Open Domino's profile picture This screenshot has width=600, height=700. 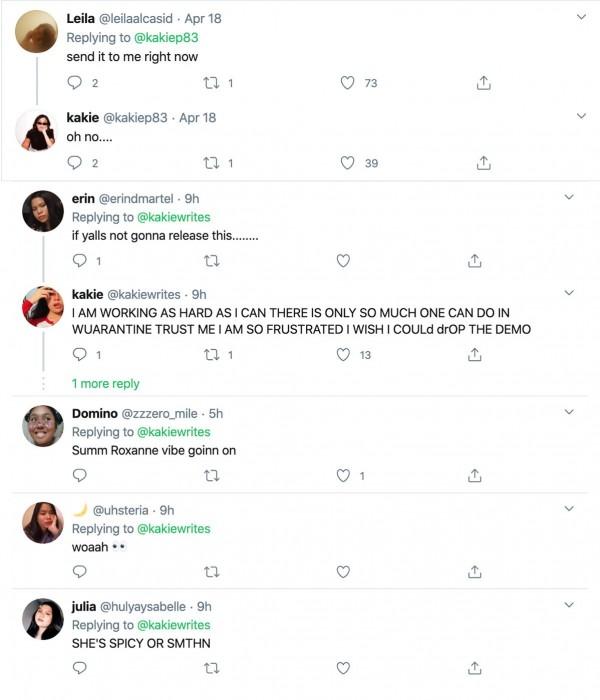tap(43, 426)
